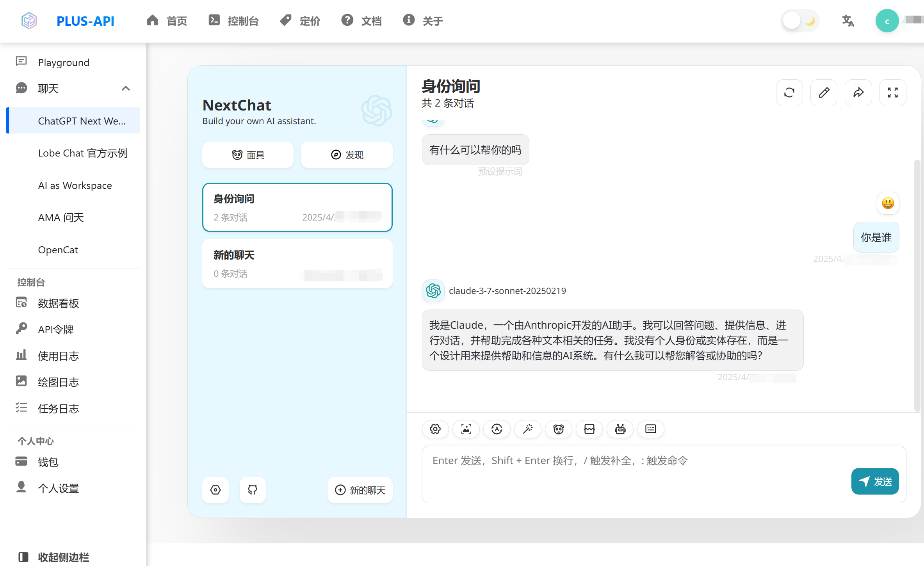
Task: Click the assistant avatar next to claude-3-7-sonnet
Action: tap(433, 291)
